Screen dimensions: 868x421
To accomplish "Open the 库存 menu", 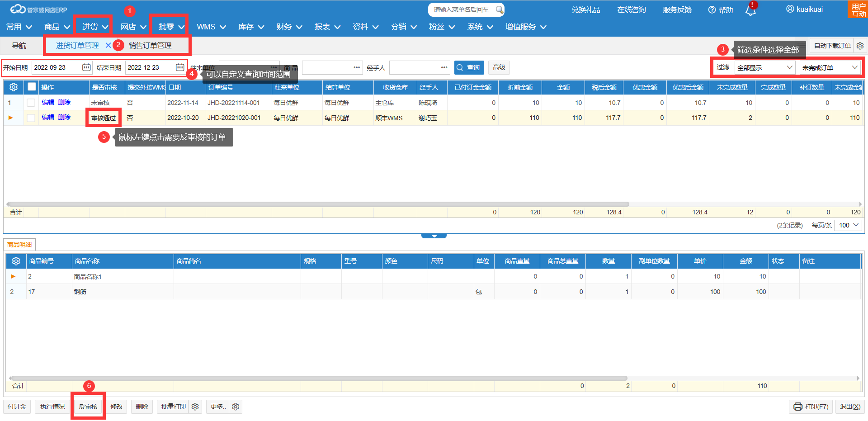I will click(x=251, y=27).
